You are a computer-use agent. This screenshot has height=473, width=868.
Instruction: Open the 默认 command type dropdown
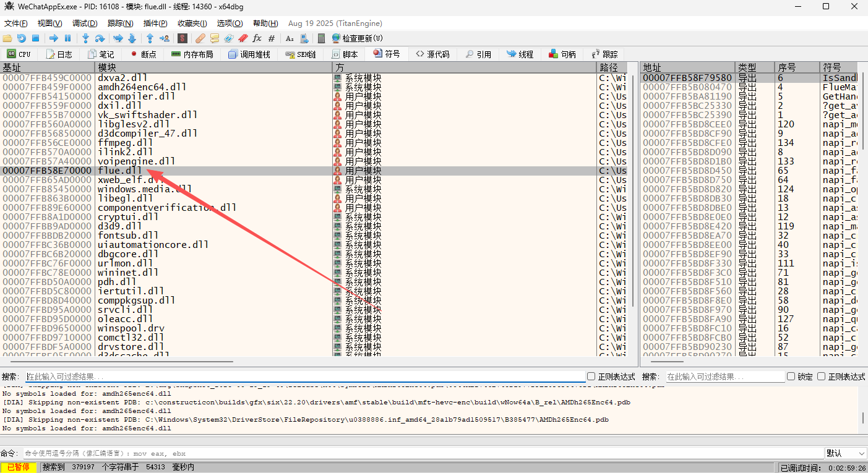click(845, 453)
